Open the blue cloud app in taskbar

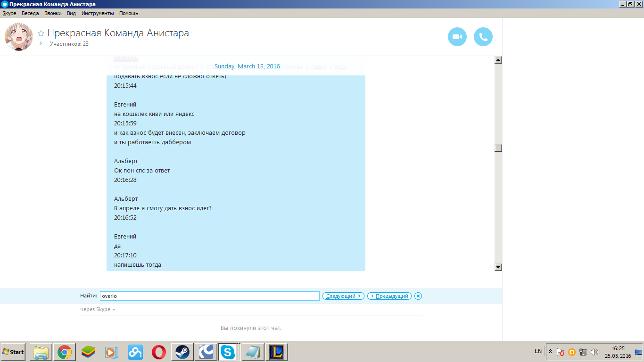point(135,352)
